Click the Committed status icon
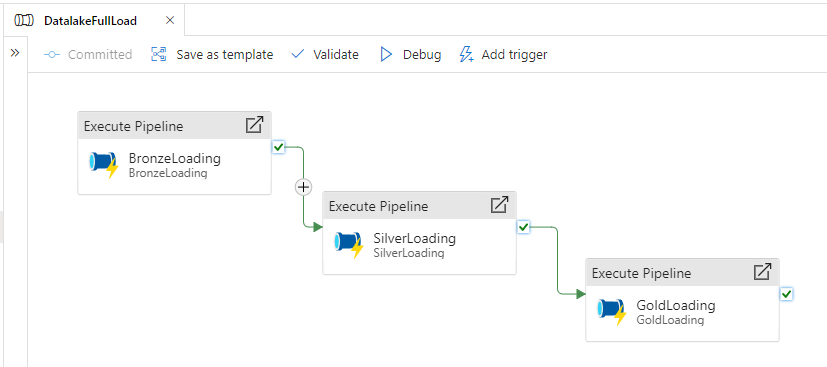The image size is (827, 367). point(52,55)
